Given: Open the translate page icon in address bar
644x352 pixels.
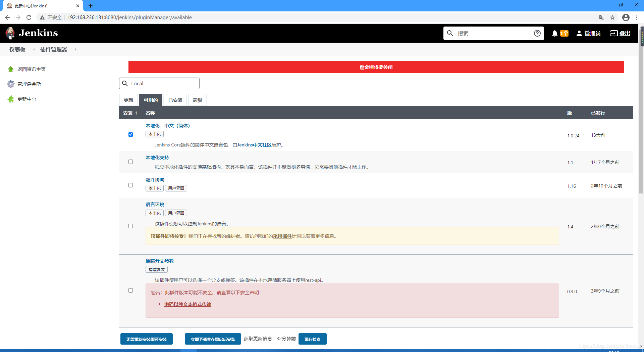Looking at the screenshot, I should [x=602, y=17].
